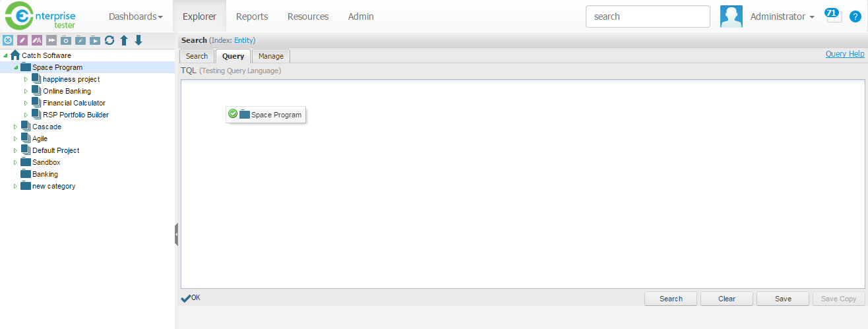Click the top search input field
This screenshot has width=868, height=329.
pos(647,16)
